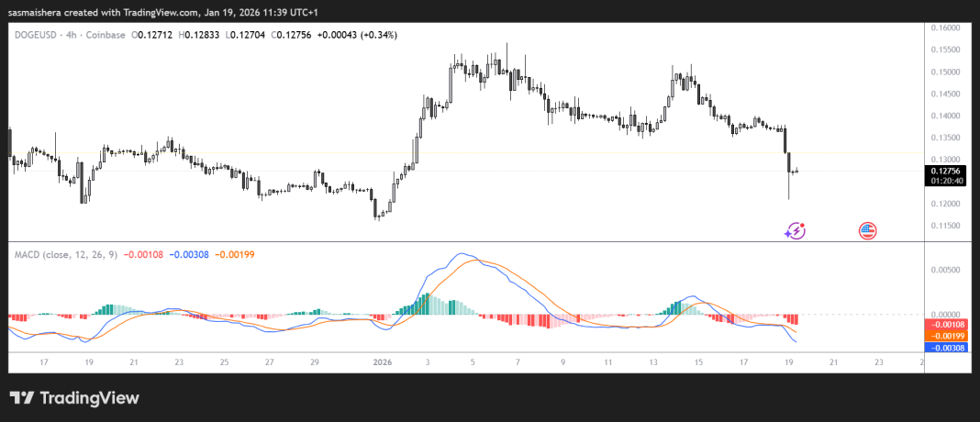
Task: Click the MACD indicator title
Action: pyautogui.click(x=63, y=254)
